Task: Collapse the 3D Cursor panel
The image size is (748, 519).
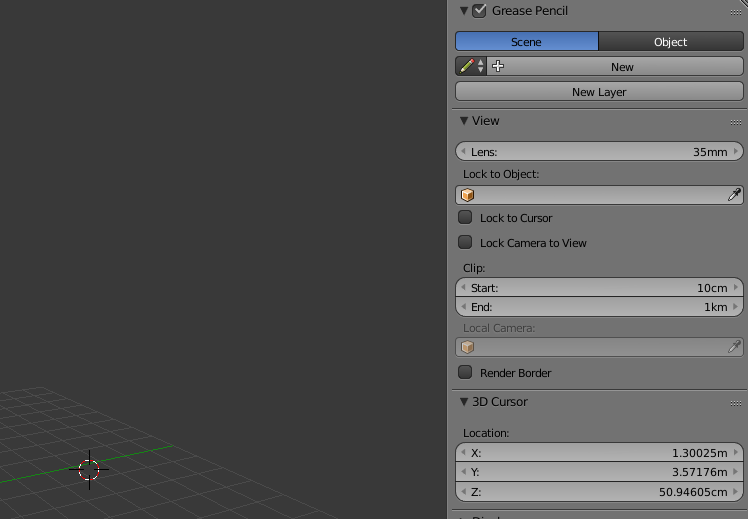Action: [464, 402]
